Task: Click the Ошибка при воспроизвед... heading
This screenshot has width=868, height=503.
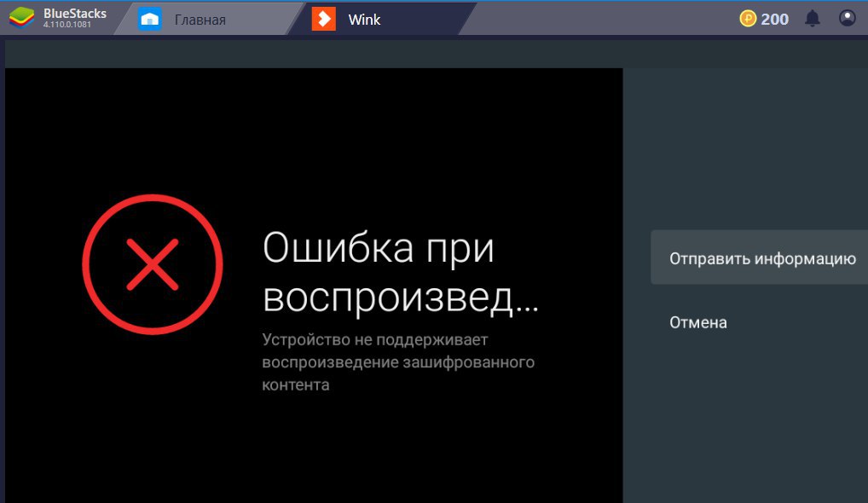Action: click(400, 272)
